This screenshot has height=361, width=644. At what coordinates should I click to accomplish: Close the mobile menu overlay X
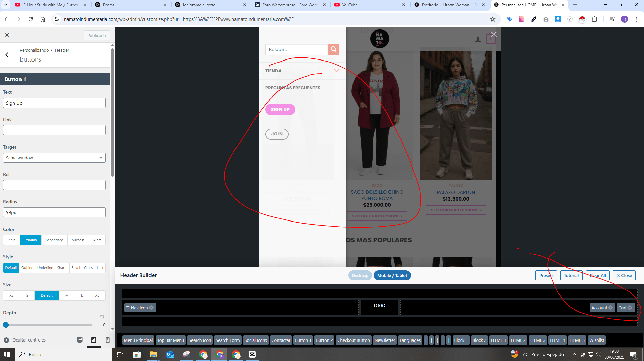tap(493, 34)
